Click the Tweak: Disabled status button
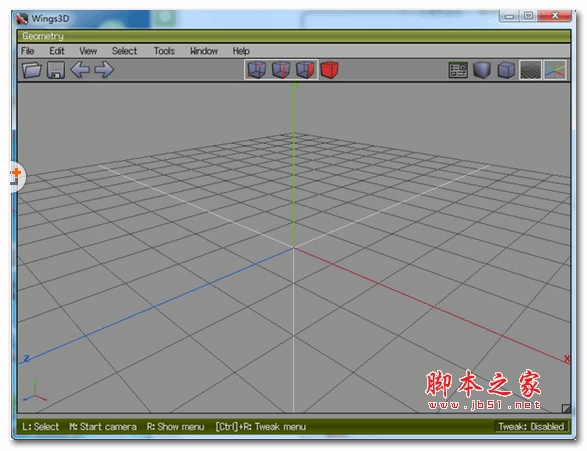The width and height of the screenshot is (587, 451). pos(531,427)
